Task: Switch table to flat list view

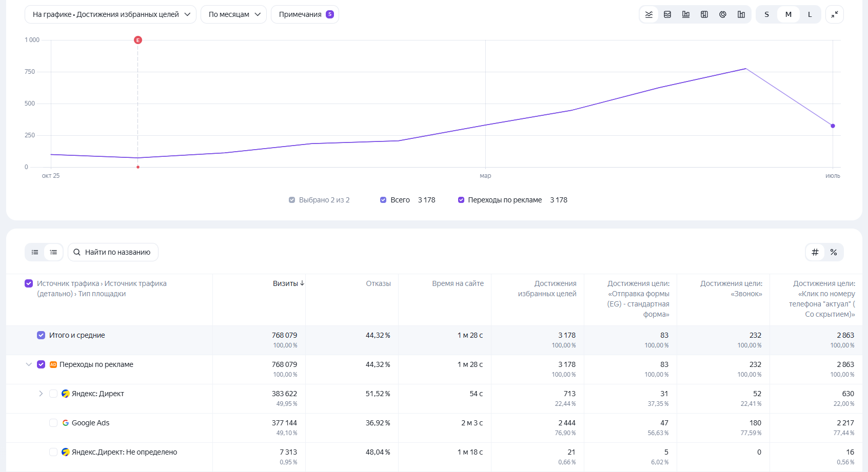Action: pos(35,252)
